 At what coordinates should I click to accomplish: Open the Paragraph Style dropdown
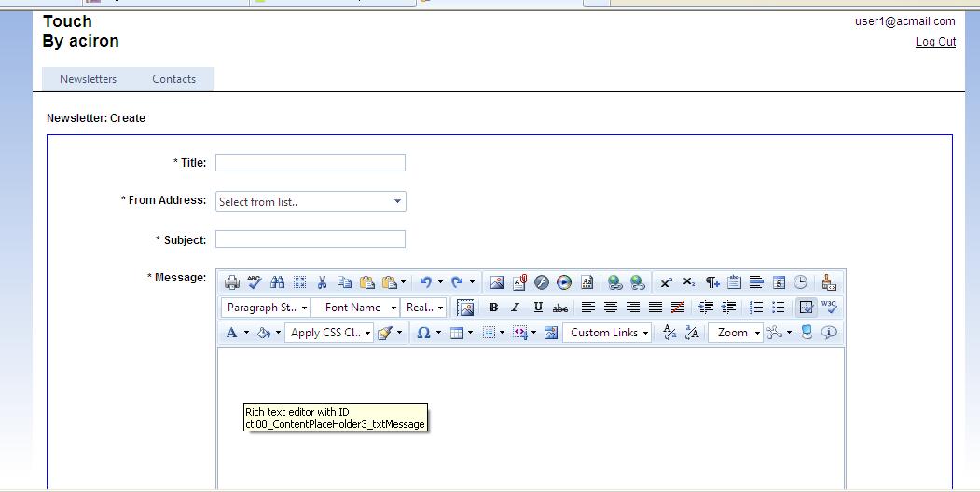[x=266, y=307]
